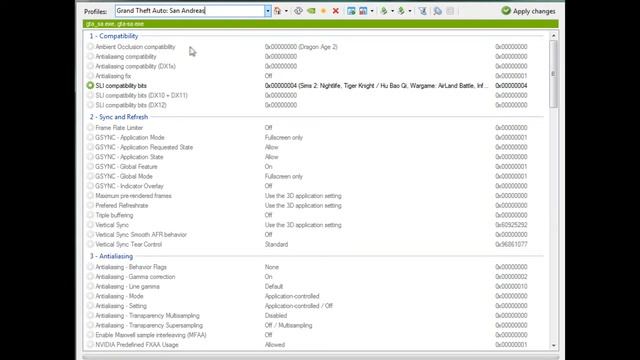Click hex value 0x96861077 in Tear Control row

click(511, 244)
